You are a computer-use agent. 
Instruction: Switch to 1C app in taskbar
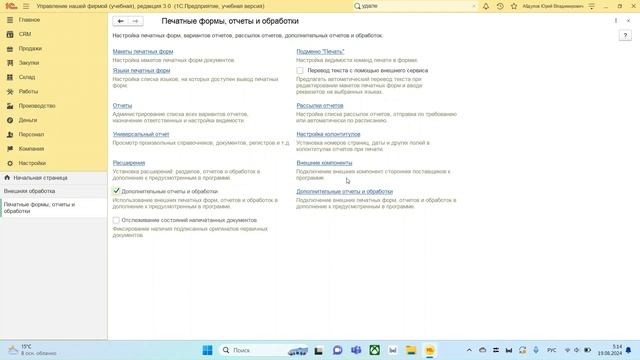coord(429,350)
